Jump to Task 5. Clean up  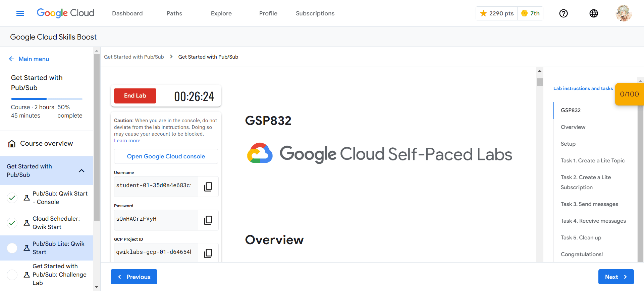pos(581,237)
